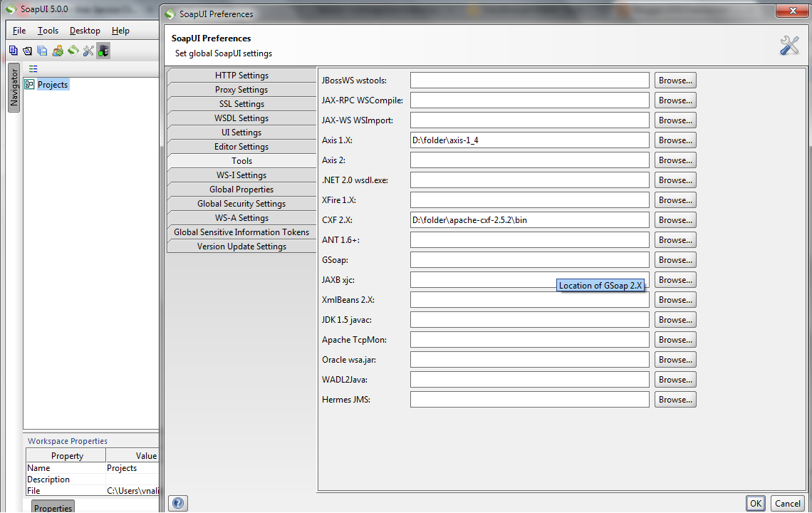This screenshot has width=812, height=513.
Task: Create a new workspace via first toolbar icon
Action: [x=14, y=50]
